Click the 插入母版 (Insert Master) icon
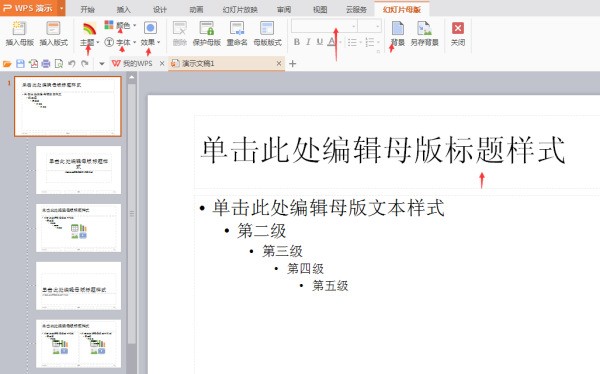Screen dimensions: 600x374 tap(19, 28)
